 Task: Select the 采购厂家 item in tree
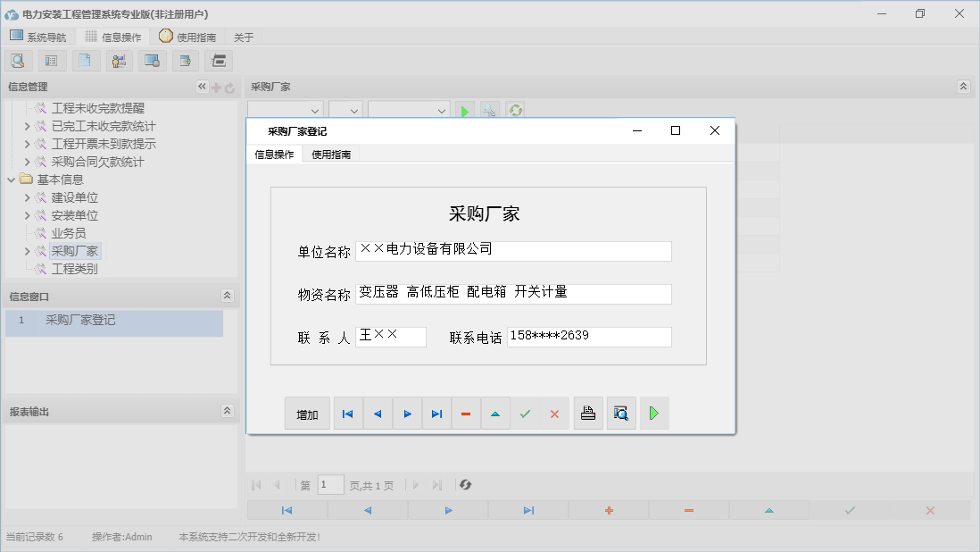click(x=75, y=251)
